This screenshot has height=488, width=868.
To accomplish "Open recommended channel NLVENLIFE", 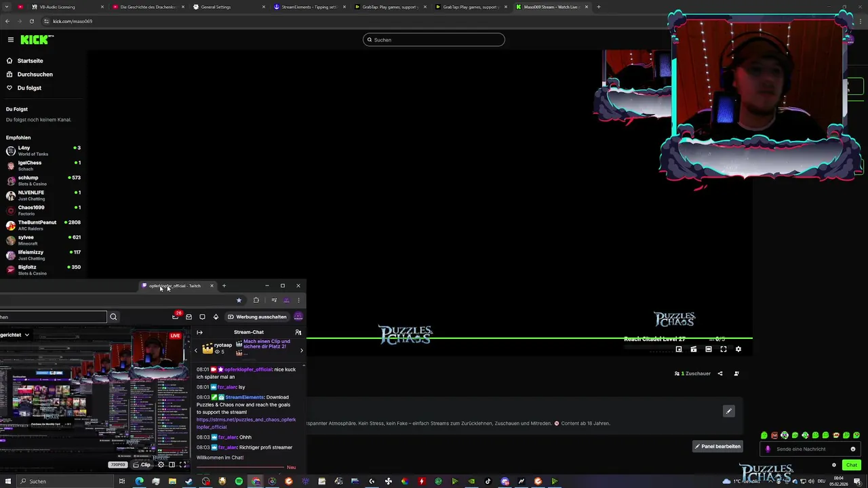I will click(x=43, y=195).
